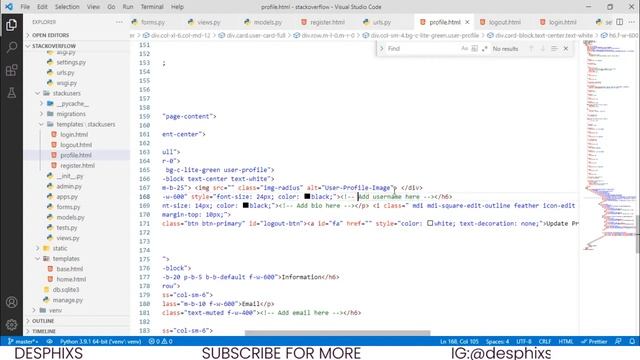Screen dimensions: 640x360
Task: Open the Testing flask view
Action: click(11, 93)
